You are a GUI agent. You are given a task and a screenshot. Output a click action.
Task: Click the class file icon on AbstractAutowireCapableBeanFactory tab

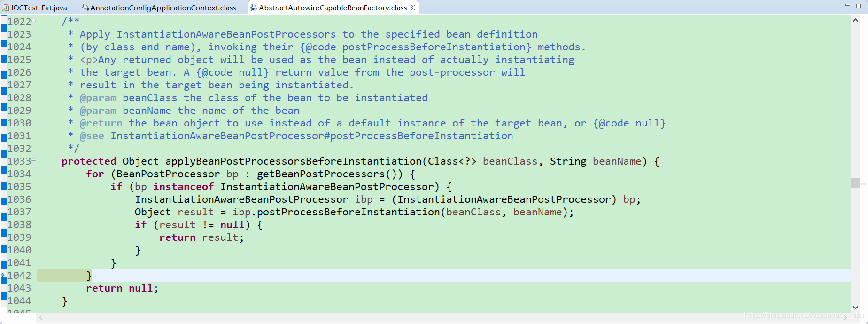[x=254, y=8]
